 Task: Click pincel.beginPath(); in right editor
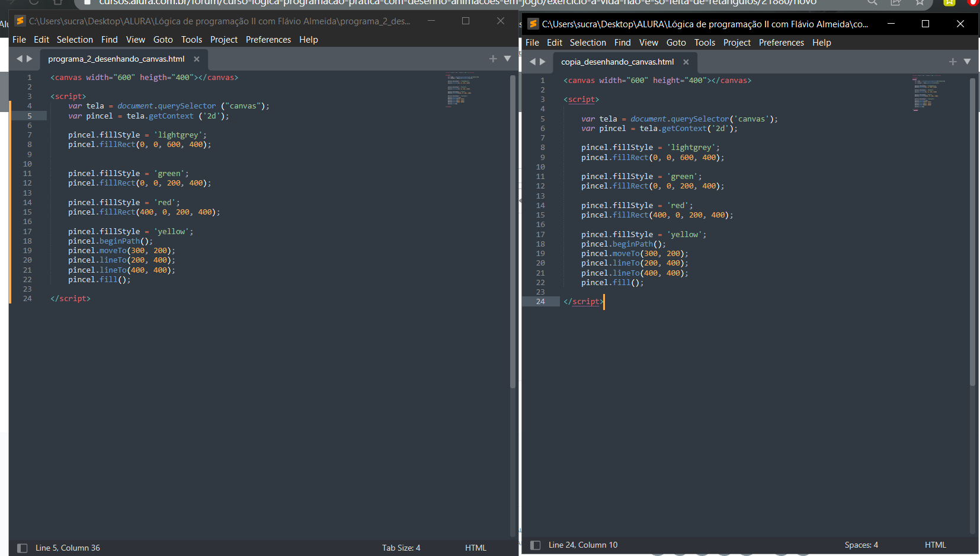[623, 244]
